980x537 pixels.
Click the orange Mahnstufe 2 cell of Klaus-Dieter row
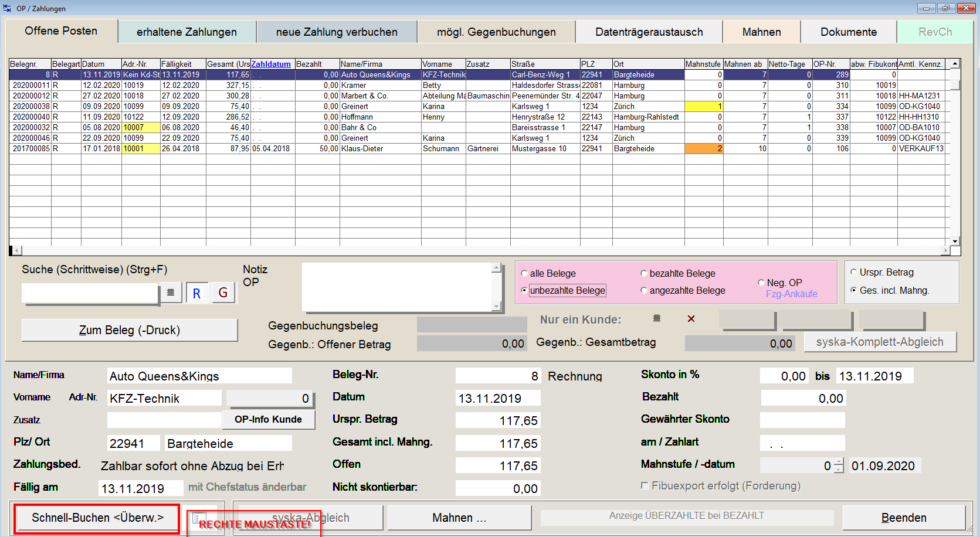[x=703, y=148]
